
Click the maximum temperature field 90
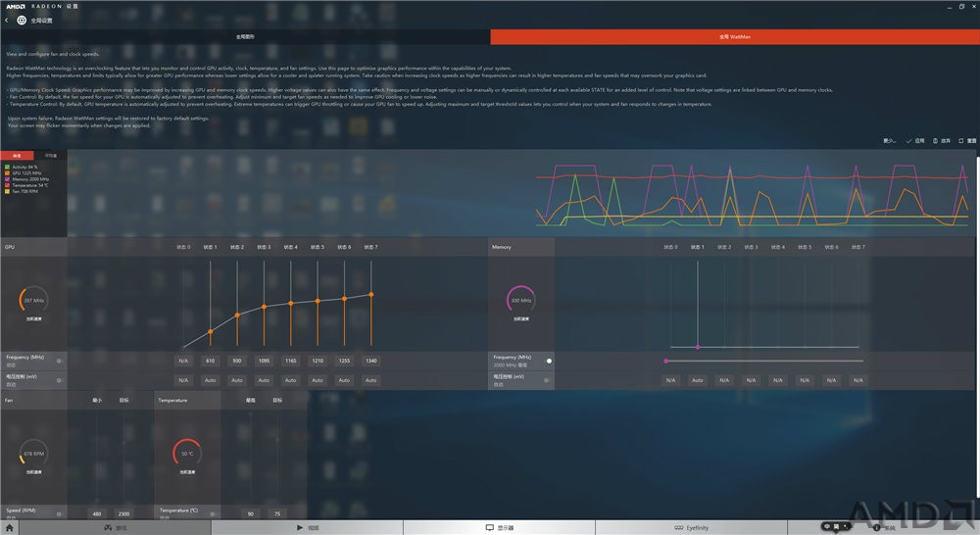[x=251, y=513]
